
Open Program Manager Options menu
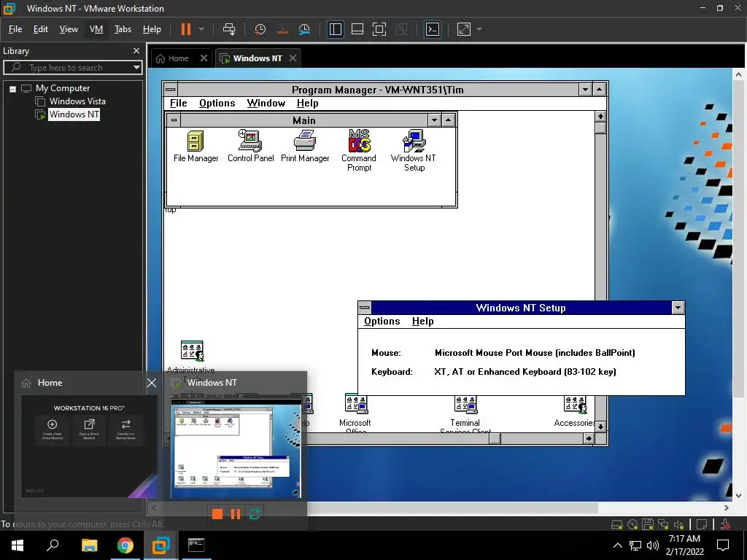tap(217, 104)
